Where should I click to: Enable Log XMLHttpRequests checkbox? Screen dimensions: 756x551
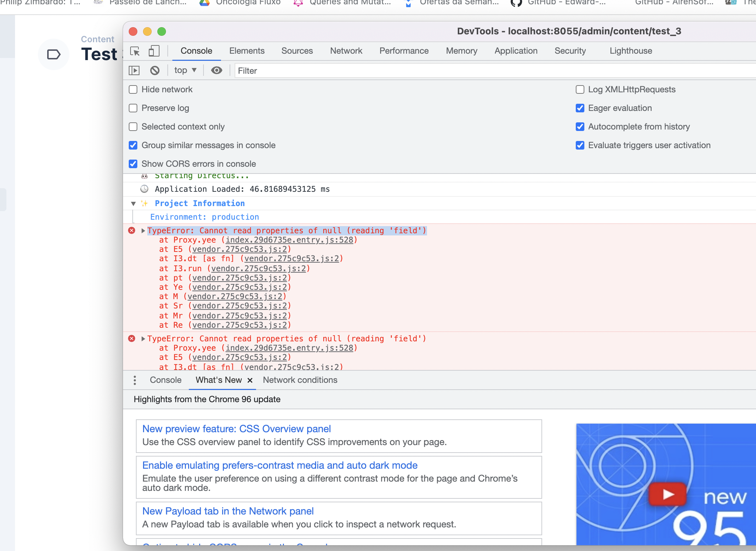coord(580,89)
